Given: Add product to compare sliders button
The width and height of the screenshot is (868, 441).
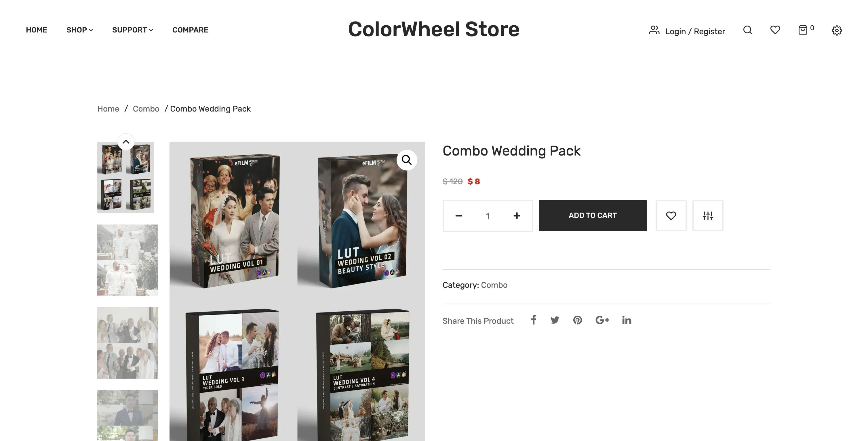Looking at the screenshot, I should (x=708, y=216).
